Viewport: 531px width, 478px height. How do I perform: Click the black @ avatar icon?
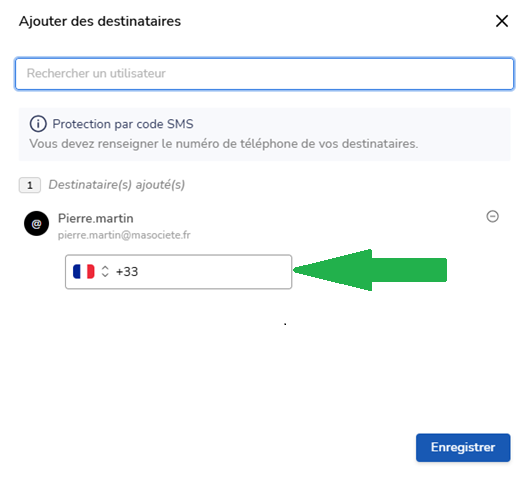pyautogui.click(x=37, y=224)
